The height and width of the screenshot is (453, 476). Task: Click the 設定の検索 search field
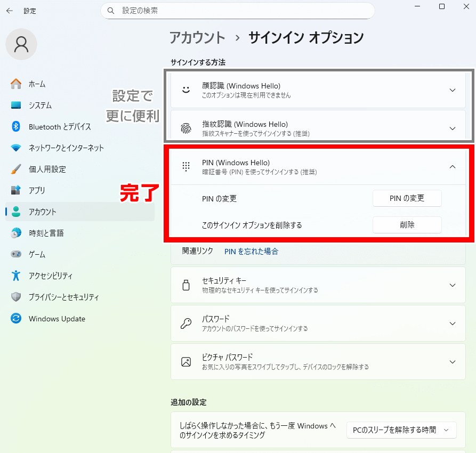(x=237, y=11)
